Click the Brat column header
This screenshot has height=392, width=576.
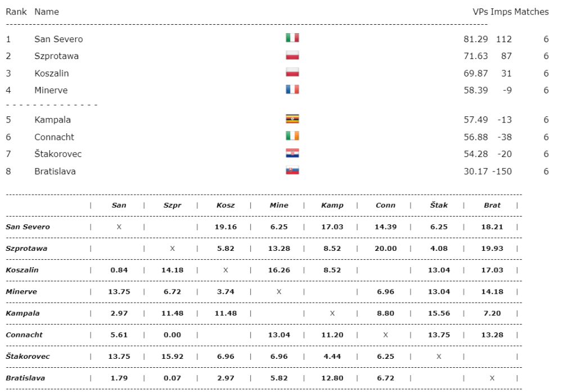pyautogui.click(x=492, y=205)
